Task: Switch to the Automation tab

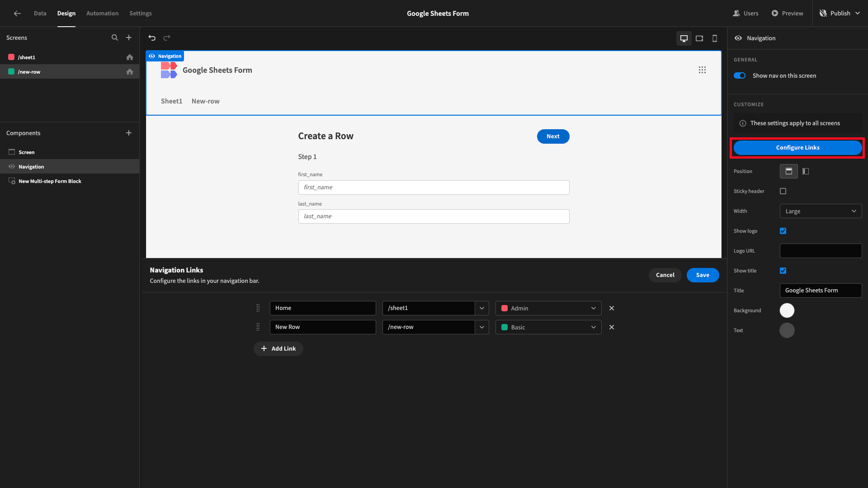Action: pyautogui.click(x=103, y=14)
